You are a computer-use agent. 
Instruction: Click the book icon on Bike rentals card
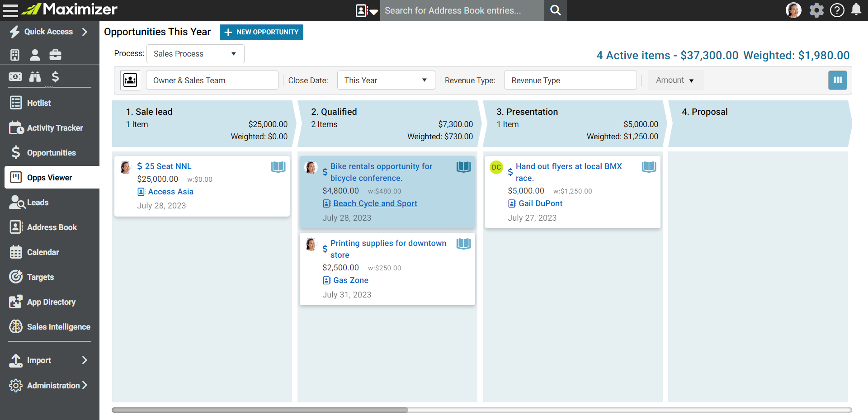[463, 167]
